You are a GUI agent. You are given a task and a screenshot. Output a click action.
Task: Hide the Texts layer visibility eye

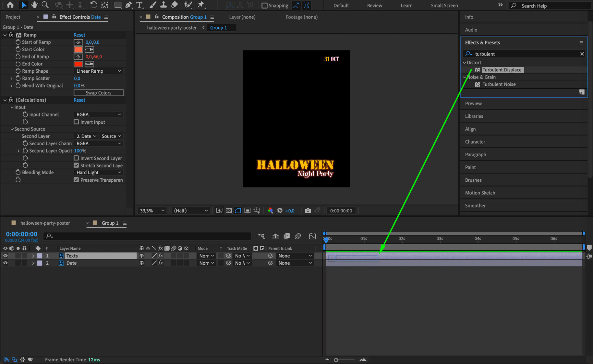[x=5, y=256]
